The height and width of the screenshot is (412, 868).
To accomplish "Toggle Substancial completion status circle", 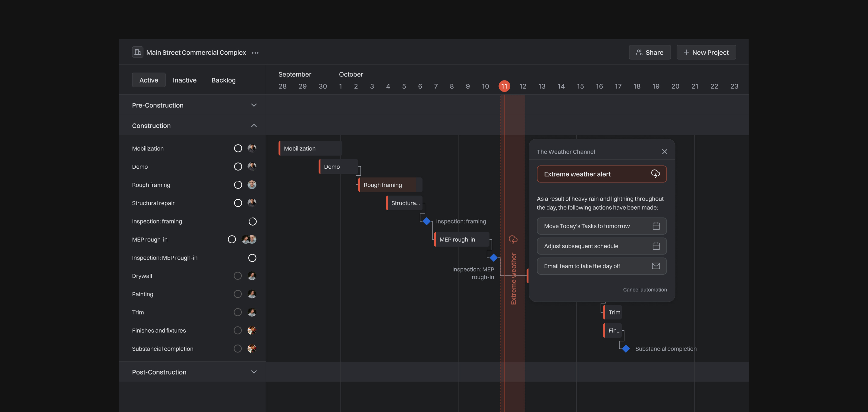I will (238, 348).
